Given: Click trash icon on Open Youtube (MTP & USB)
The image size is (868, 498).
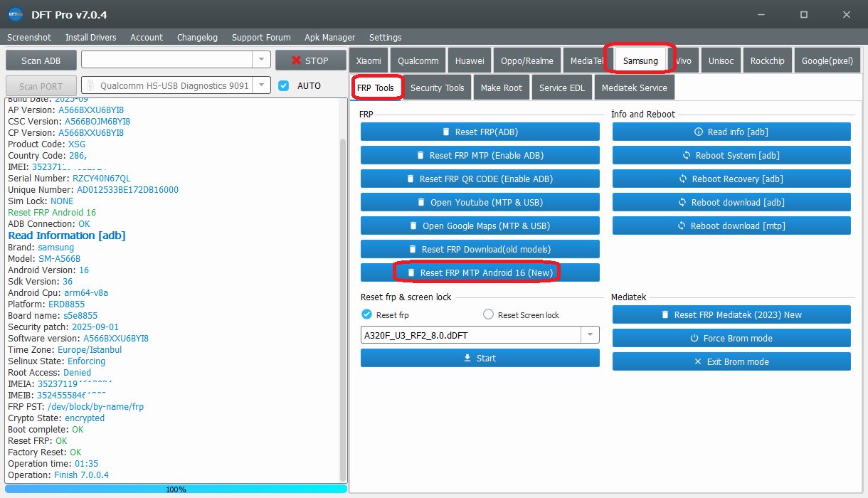Looking at the screenshot, I should tap(421, 202).
